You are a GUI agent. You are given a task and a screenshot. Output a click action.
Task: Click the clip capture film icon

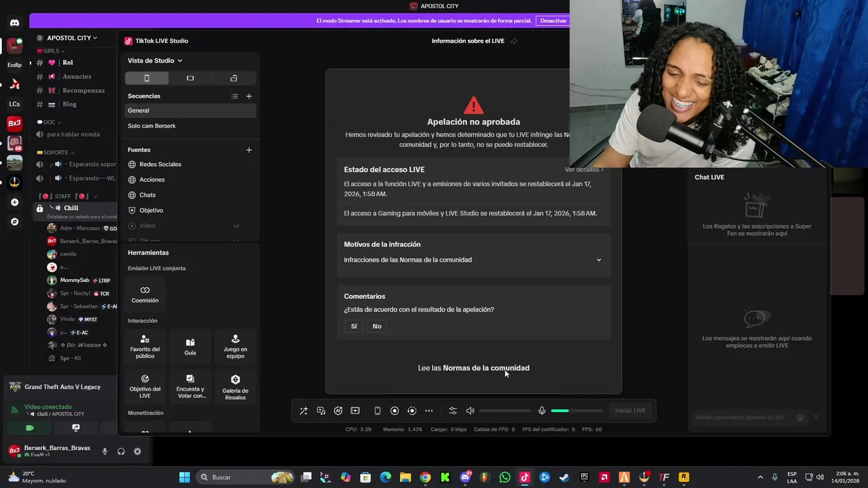tap(355, 411)
